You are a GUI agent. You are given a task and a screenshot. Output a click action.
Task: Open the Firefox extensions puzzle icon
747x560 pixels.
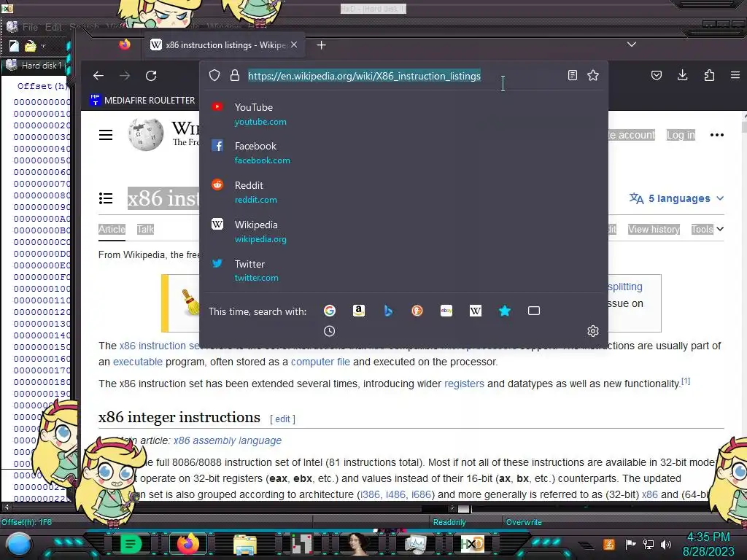[x=709, y=75]
